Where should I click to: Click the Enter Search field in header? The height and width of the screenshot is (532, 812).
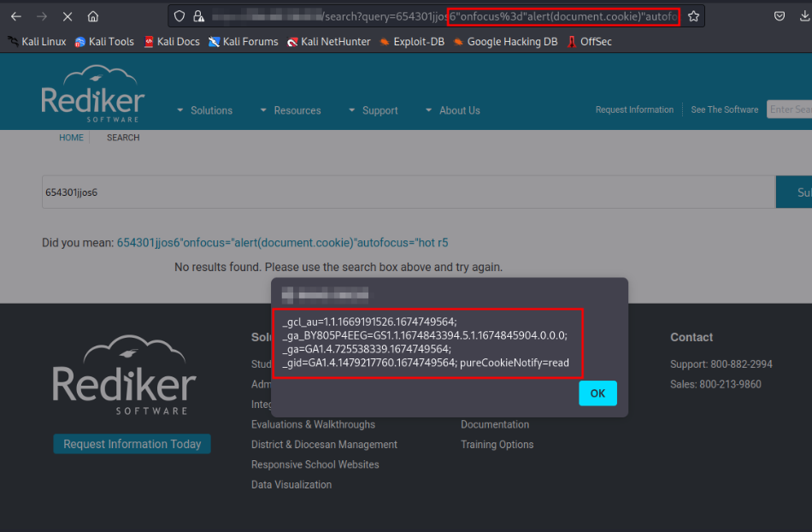pyautogui.click(x=789, y=109)
